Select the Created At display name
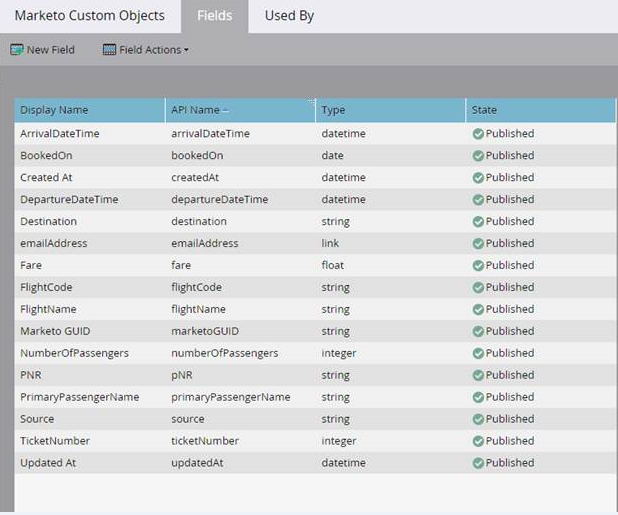618x515 pixels. (46, 178)
